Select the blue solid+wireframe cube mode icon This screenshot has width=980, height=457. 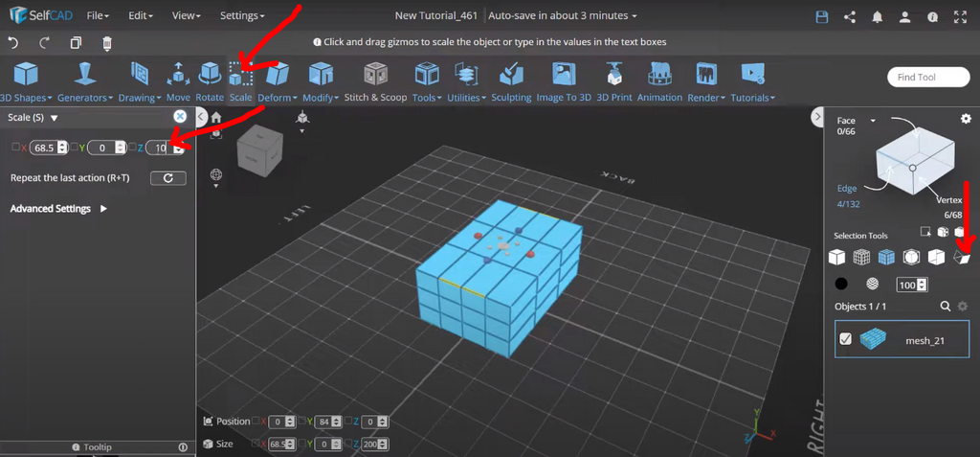pos(887,257)
